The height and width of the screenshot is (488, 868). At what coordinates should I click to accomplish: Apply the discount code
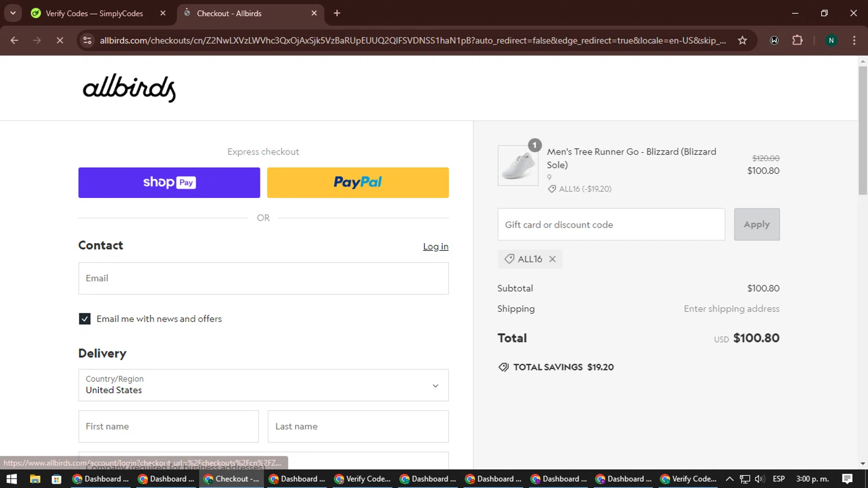pyautogui.click(x=757, y=225)
